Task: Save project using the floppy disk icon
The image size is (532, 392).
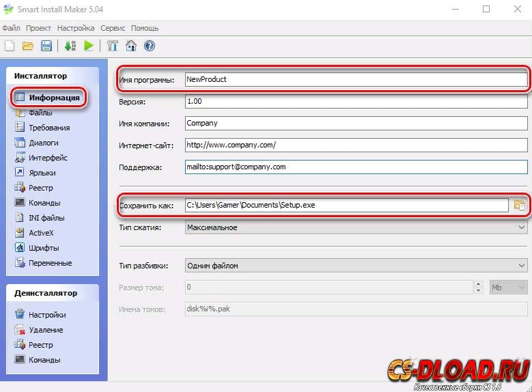Action: click(46, 46)
